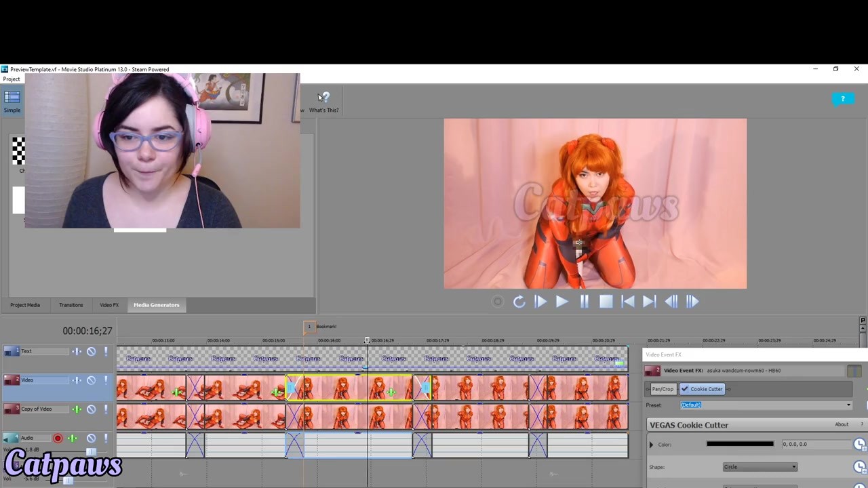The width and height of the screenshot is (868, 488).
Task: Expand the Color parameter triangle
Action: pyautogui.click(x=652, y=445)
